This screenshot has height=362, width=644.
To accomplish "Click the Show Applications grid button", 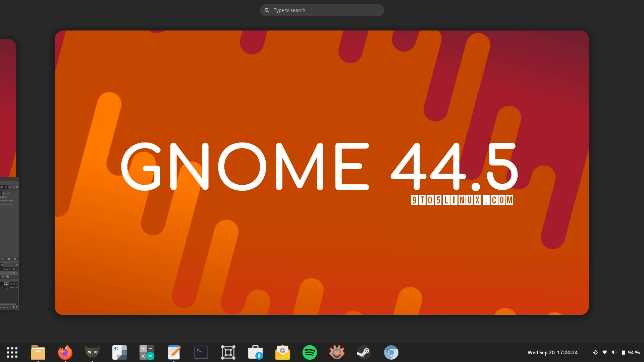I will [12, 352].
